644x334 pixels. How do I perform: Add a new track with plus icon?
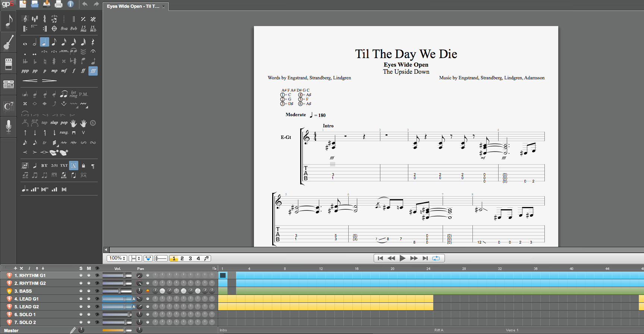[x=15, y=268]
